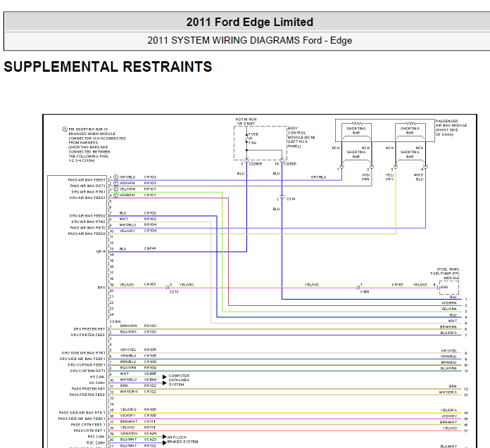Click connector label 'C405'

(x=365, y=292)
